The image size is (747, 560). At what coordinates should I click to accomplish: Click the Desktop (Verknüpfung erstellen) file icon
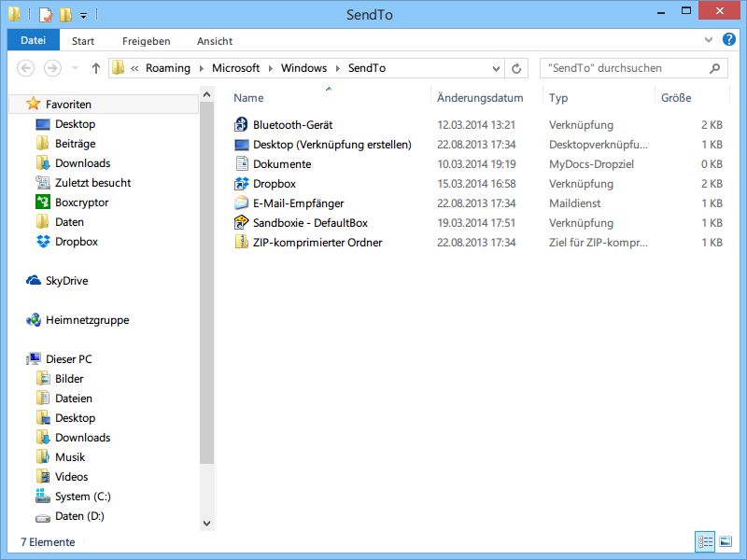point(242,145)
